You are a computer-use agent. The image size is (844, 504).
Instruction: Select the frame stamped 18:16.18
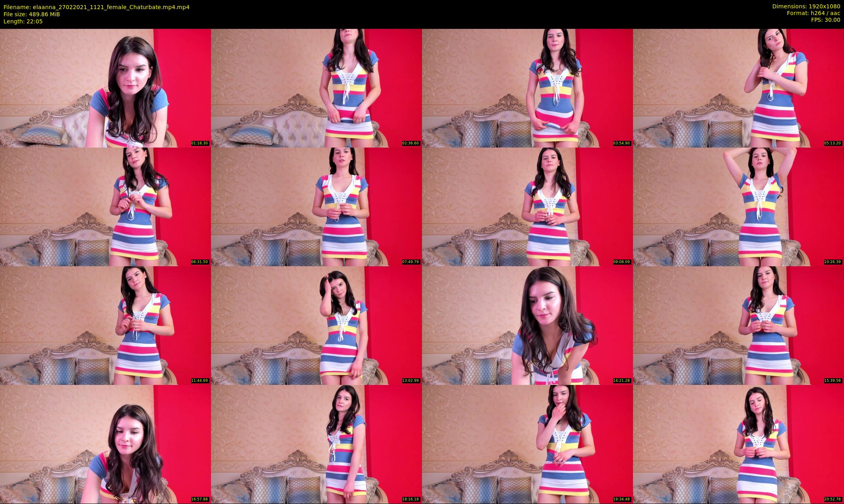tap(316, 444)
